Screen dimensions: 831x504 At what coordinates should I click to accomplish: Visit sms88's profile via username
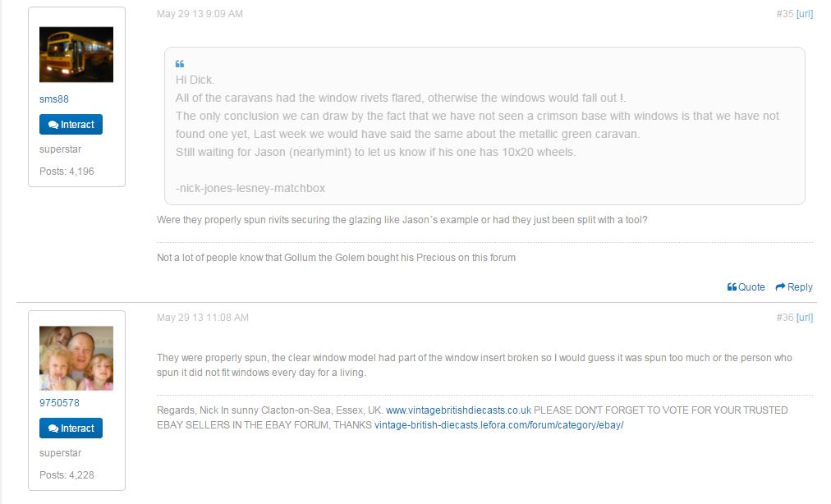54,99
